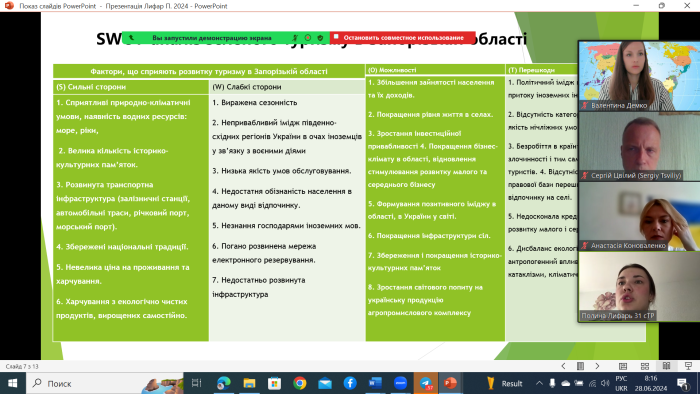
Task: Click text '1. Виражена сезонність'
Action: (x=254, y=103)
